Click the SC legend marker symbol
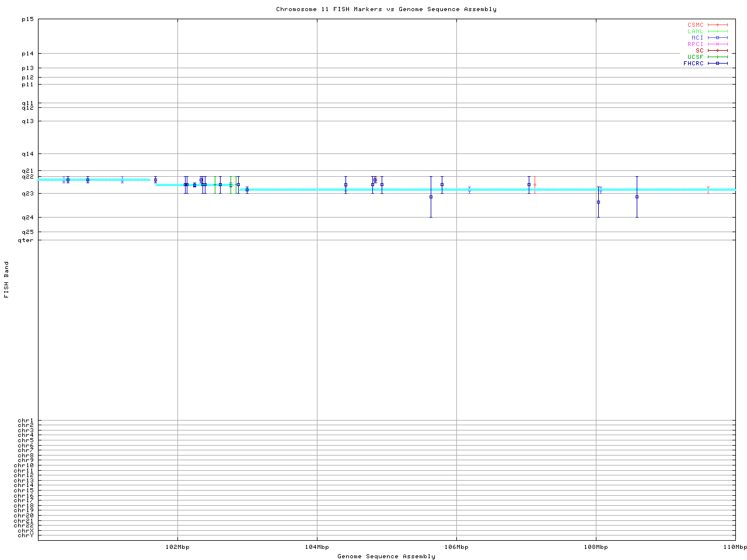This screenshot has width=747, height=560. click(x=717, y=50)
